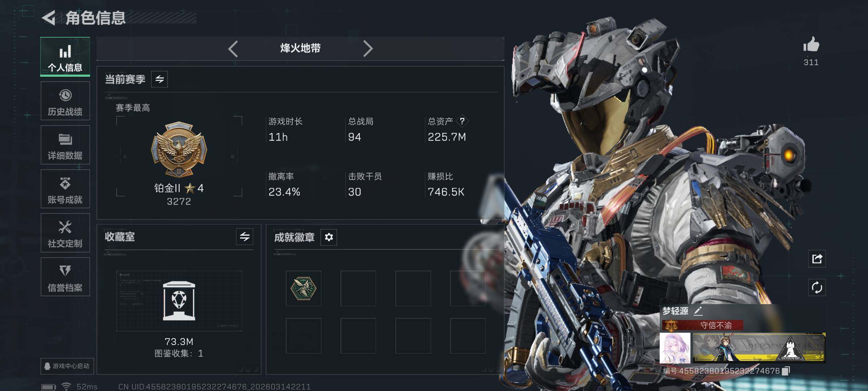Click the refresh character model icon
The image size is (868, 391).
[817, 288]
